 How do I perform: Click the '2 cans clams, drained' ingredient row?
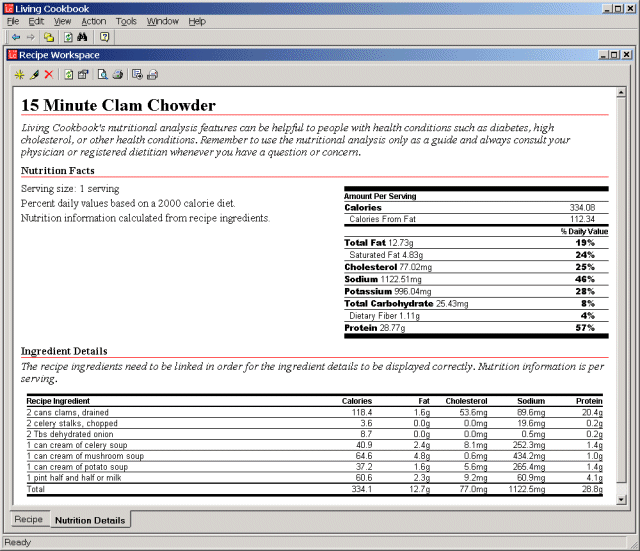tap(315, 413)
